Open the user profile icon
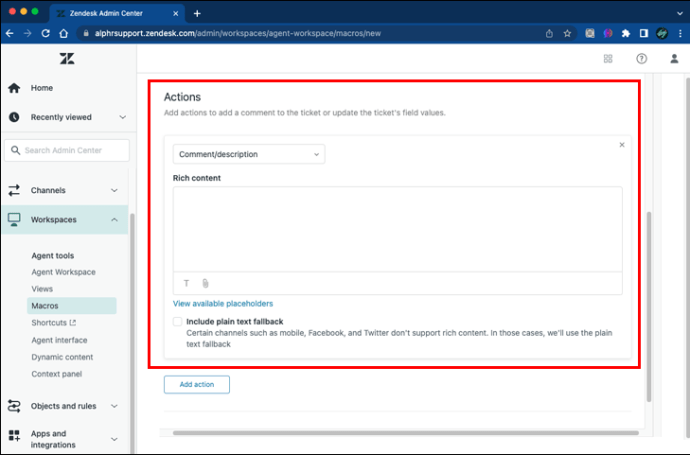 point(674,58)
